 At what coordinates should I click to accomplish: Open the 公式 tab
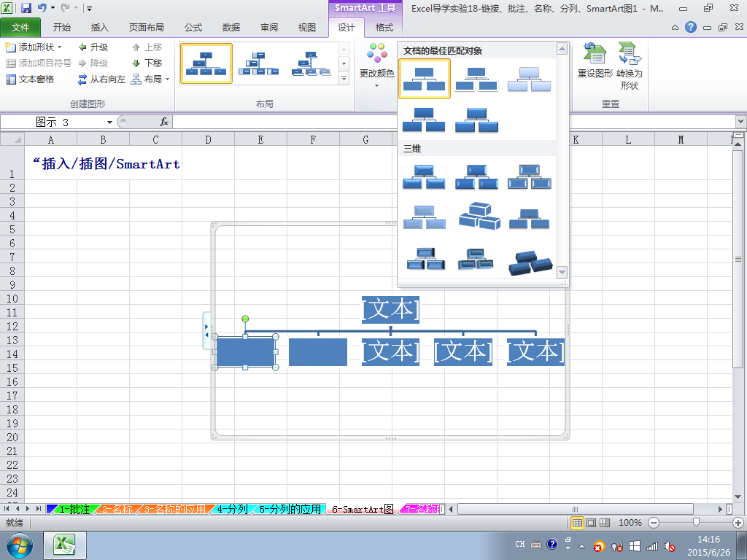(193, 28)
